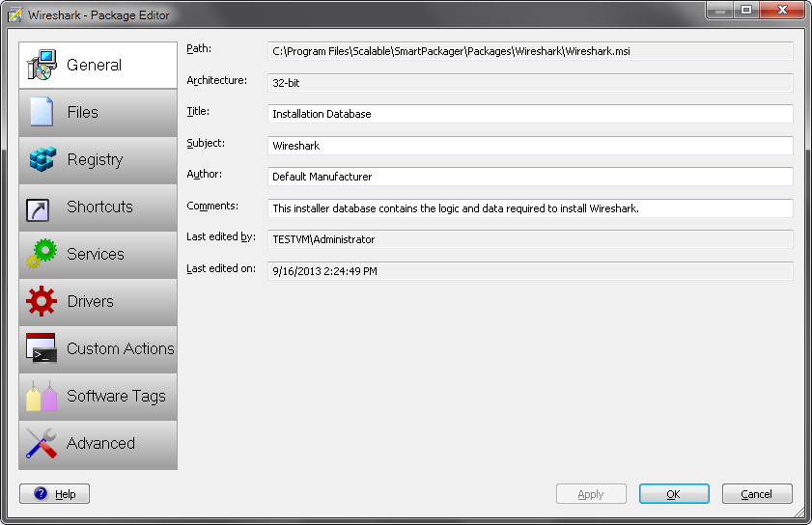The height and width of the screenshot is (525, 812).
Task: Select the Shortcuts arrow icon
Action: (x=38, y=210)
